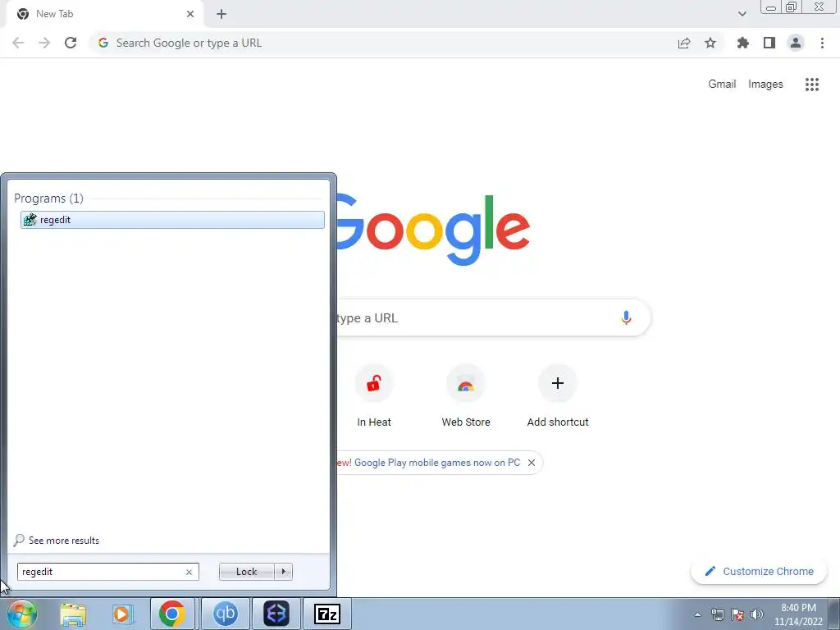This screenshot has height=630, width=840.
Task: Switch to Chrome in taskbar
Action: 172,614
